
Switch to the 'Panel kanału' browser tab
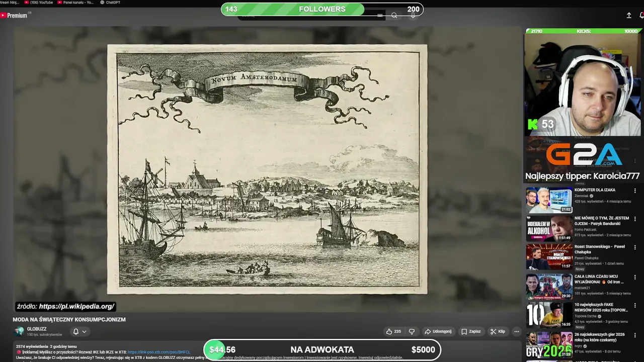pyautogui.click(x=75, y=3)
